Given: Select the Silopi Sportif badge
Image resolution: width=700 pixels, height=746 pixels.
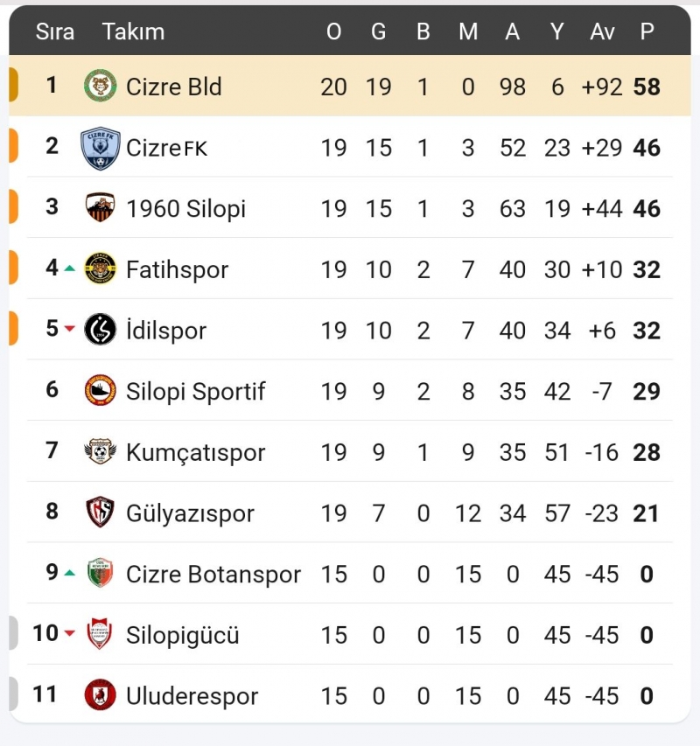Looking at the screenshot, I should coord(101,391).
